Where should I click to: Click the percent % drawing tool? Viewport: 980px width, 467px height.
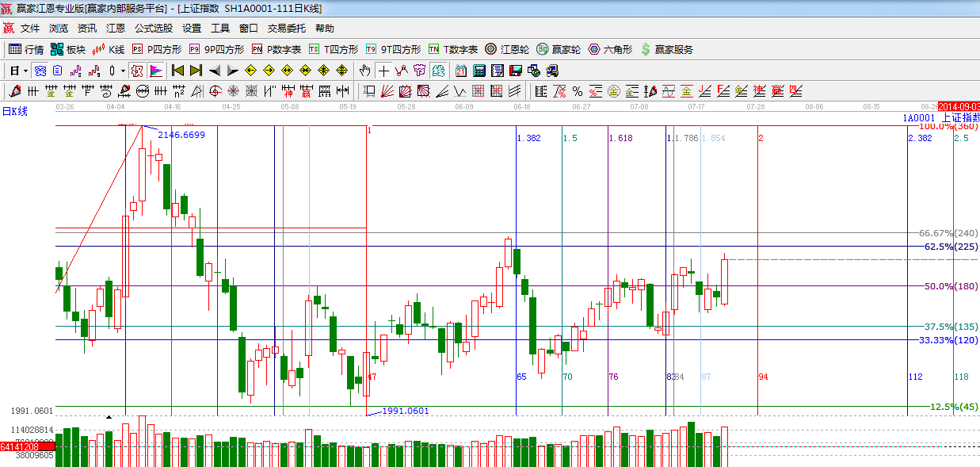[x=578, y=91]
